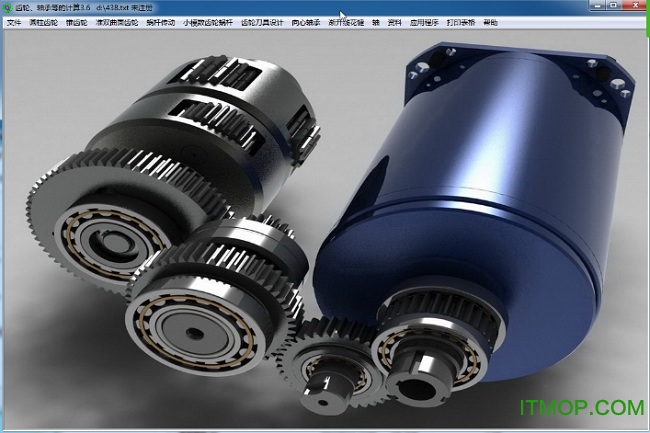
Task: Open the 资料 menu
Action: pos(395,22)
